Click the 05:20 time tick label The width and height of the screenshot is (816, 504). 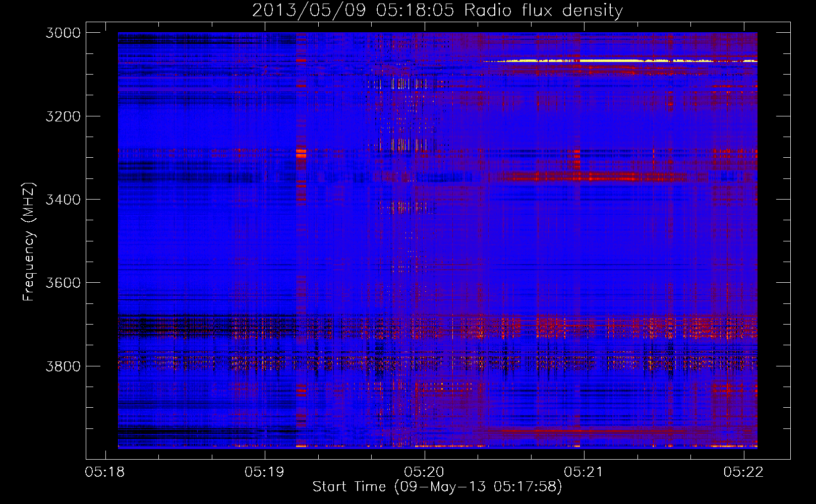coord(425,472)
